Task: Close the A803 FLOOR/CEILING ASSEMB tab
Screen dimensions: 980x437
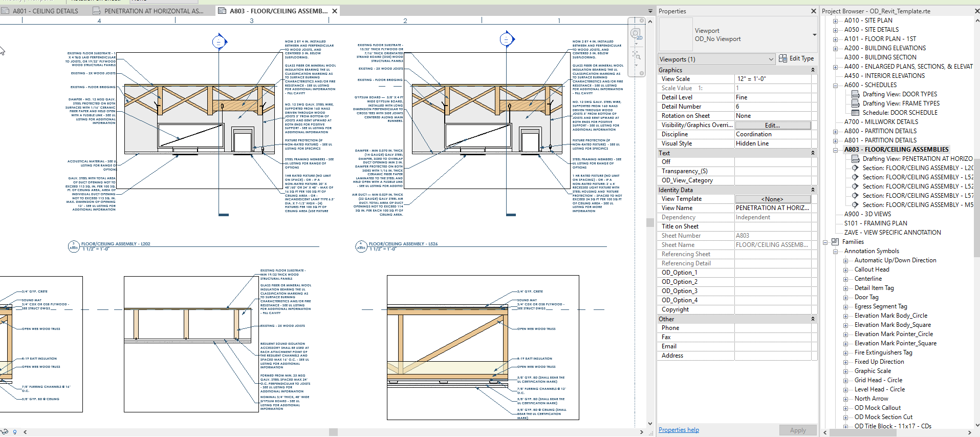Action: (335, 11)
